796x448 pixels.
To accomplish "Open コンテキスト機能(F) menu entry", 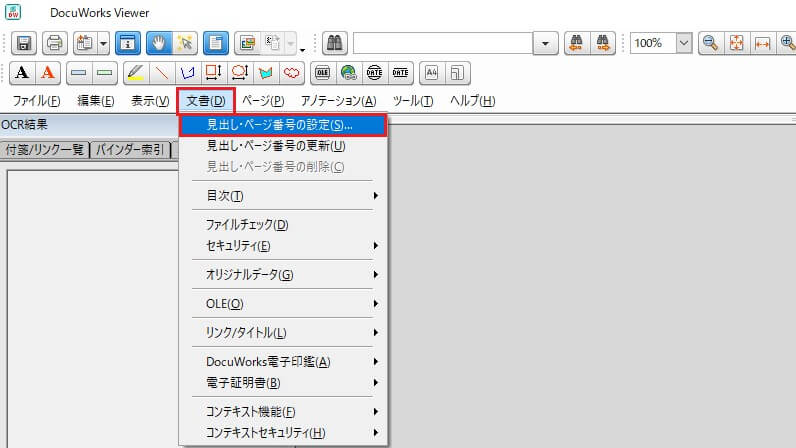I will point(283,411).
